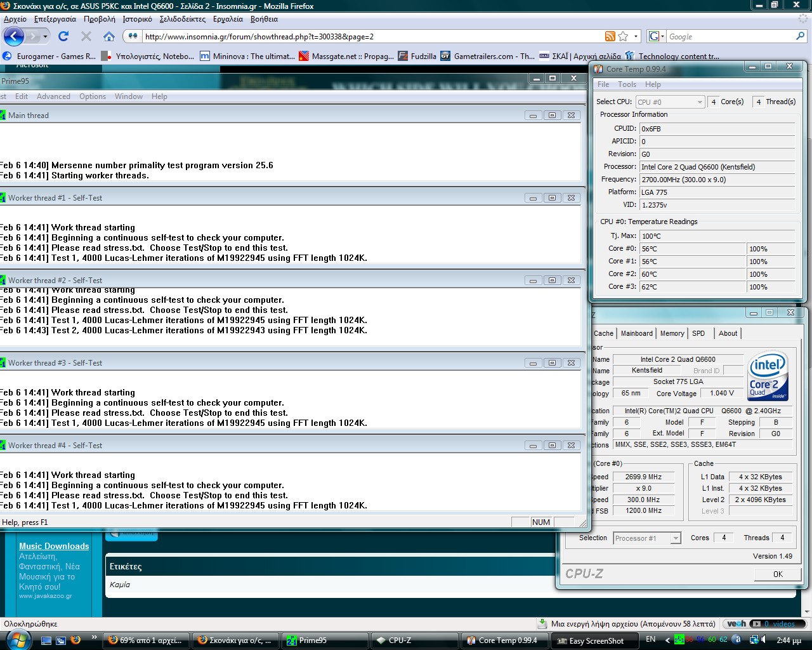Minimize the Worker thread #3 child window
Image resolution: width=812 pixels, height=650 pixels.
(x=533, y=362)
